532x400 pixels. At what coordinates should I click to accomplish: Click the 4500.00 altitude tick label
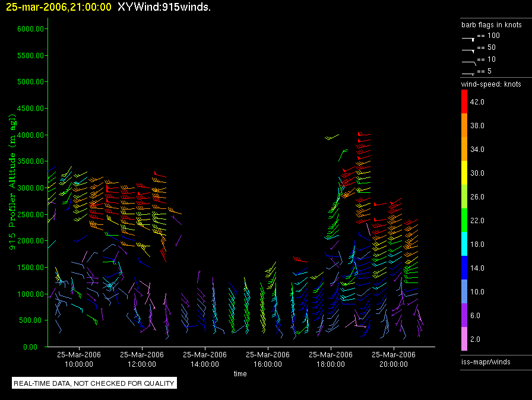(30, 109)
